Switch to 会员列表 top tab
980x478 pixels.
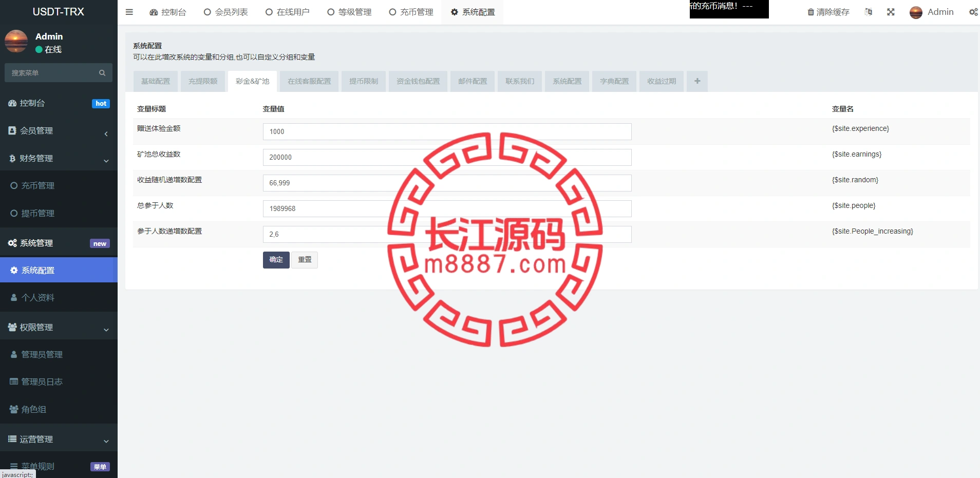226,12
